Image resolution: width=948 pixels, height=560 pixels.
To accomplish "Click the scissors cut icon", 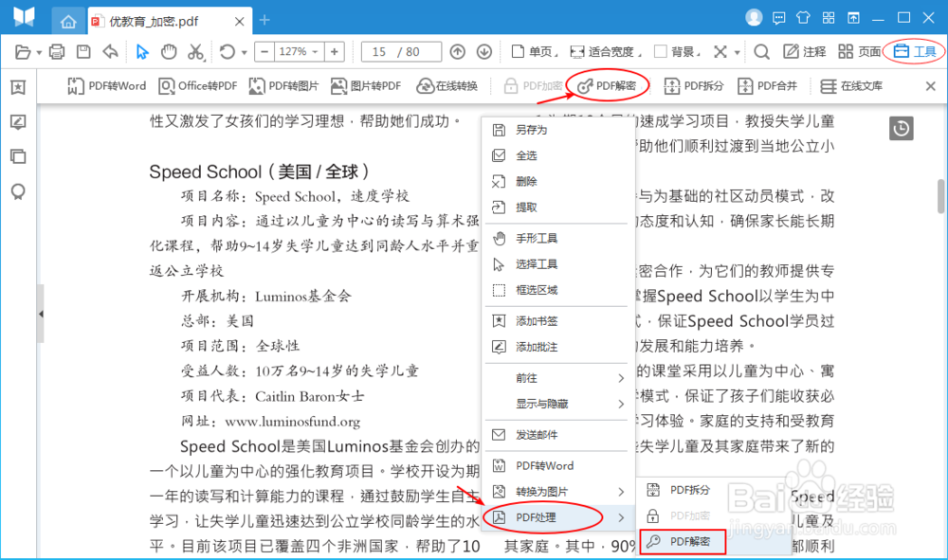I will pos(195,52).
